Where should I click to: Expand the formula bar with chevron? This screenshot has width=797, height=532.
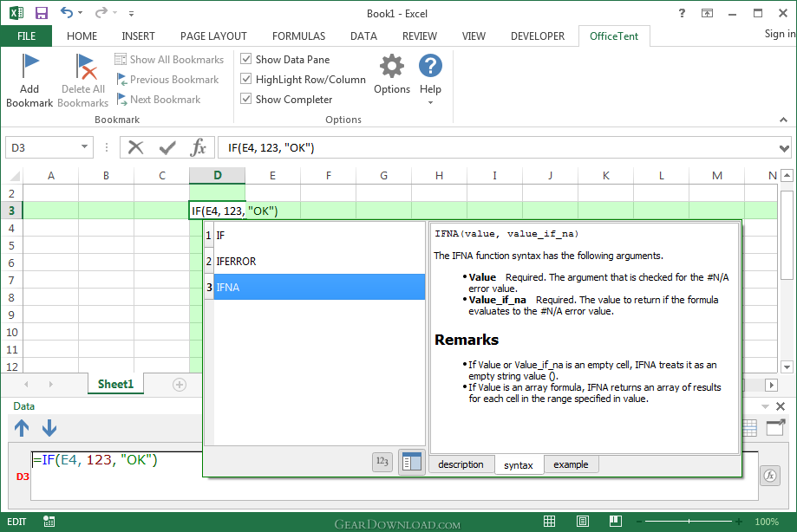tap(785, 147)
